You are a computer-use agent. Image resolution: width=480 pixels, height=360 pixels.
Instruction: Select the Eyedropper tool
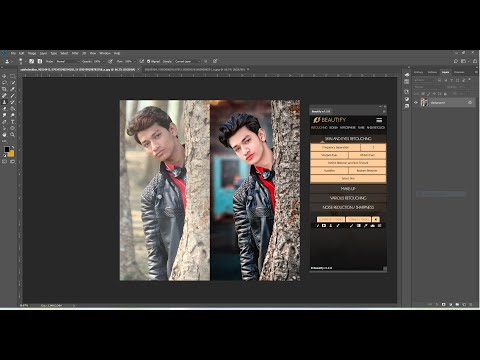[x=12, y=89]
